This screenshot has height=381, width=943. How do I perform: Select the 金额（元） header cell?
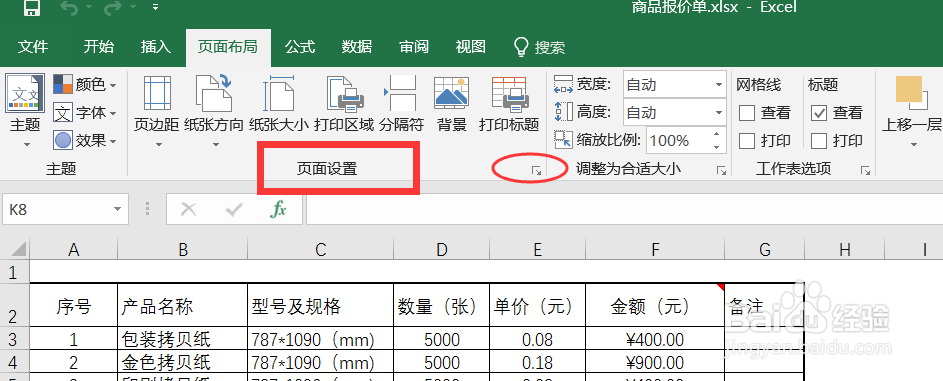click(x=655, y=305)
